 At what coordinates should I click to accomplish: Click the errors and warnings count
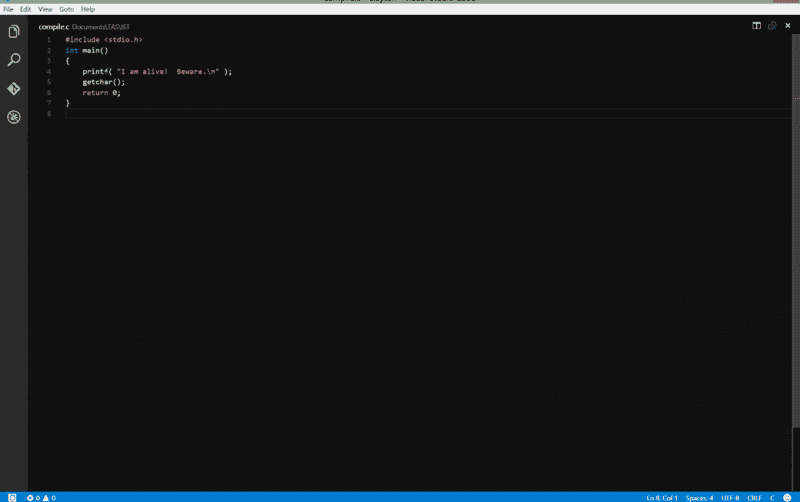coord(42,497)
